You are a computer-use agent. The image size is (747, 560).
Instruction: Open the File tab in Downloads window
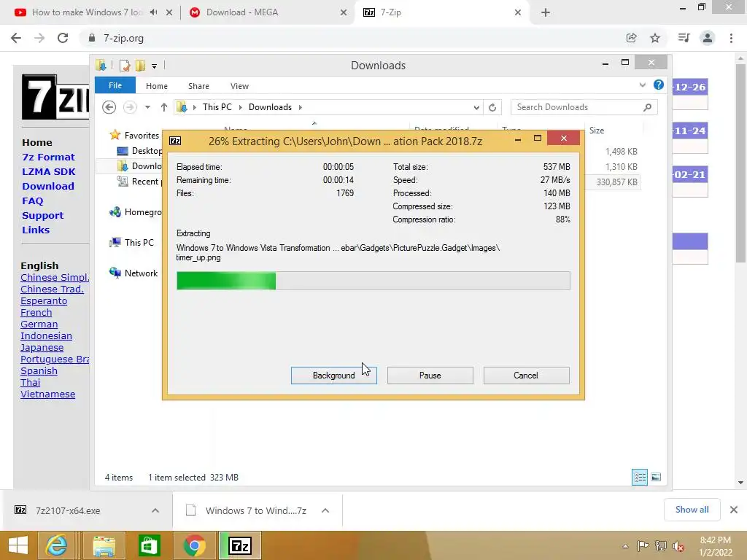coord(115,86)
